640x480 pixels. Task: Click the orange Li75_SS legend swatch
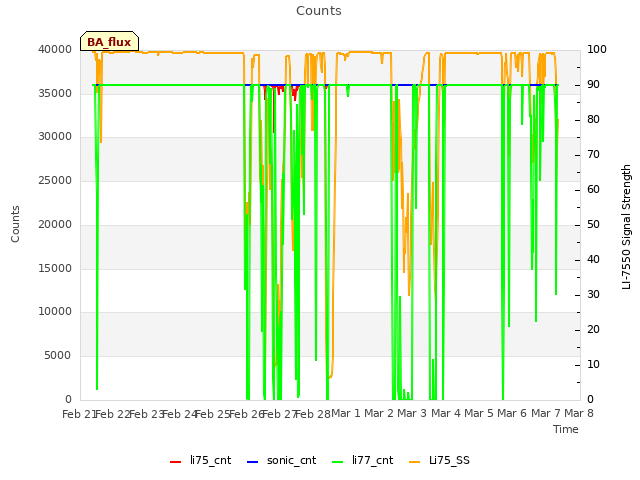(x=414, y=462)
